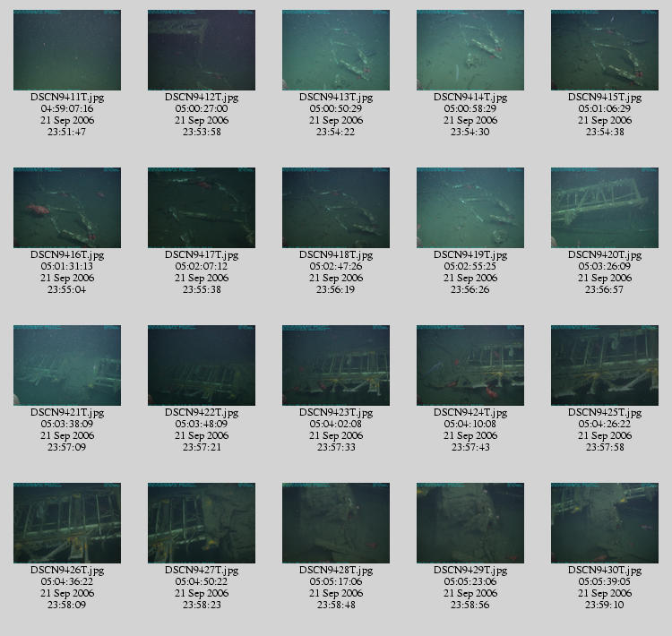Open thumbnail image DSCN9413T.jpg
Viewport: 672px width, 636px height.
point(336,50)
